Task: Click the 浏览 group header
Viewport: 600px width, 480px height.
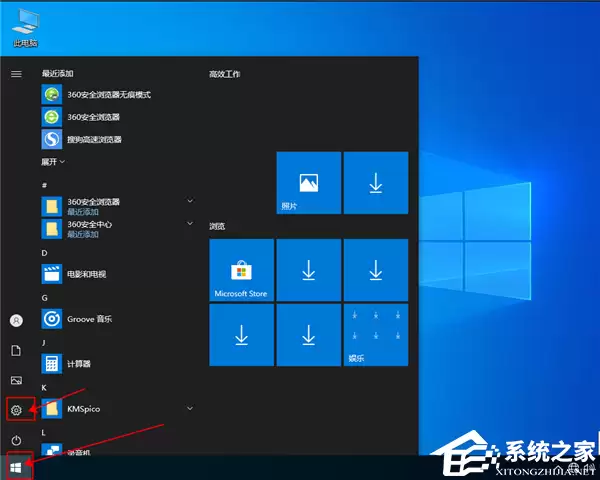Action: pos(217,226)
